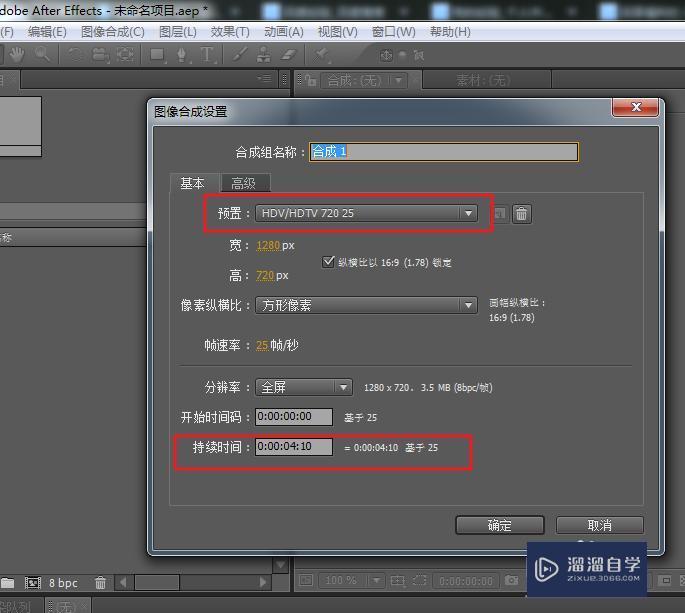The height and width of the screenshot is (613, 685).
Task: Click the start timecode input field
Action: click(294, 417)
